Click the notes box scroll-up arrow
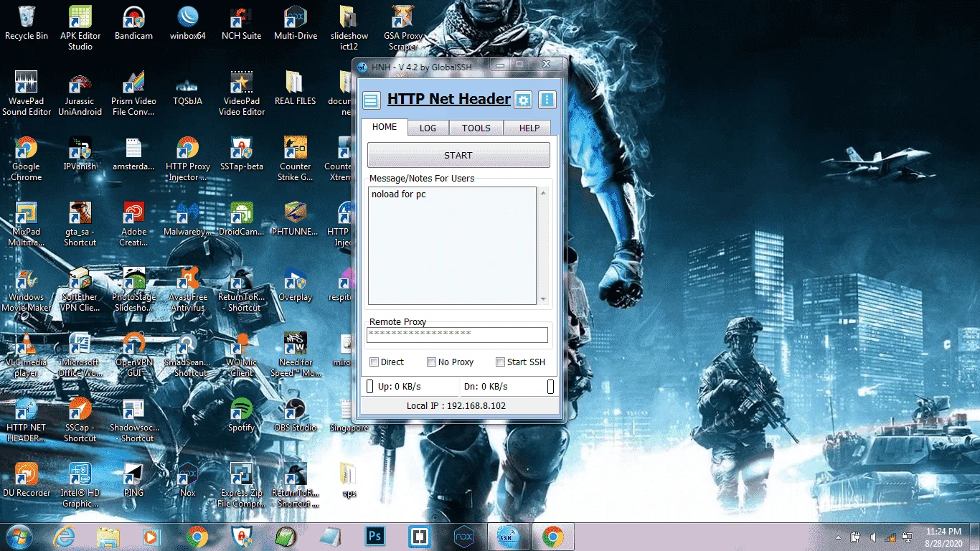The image size is (980, 551). [x=543, y=193]
